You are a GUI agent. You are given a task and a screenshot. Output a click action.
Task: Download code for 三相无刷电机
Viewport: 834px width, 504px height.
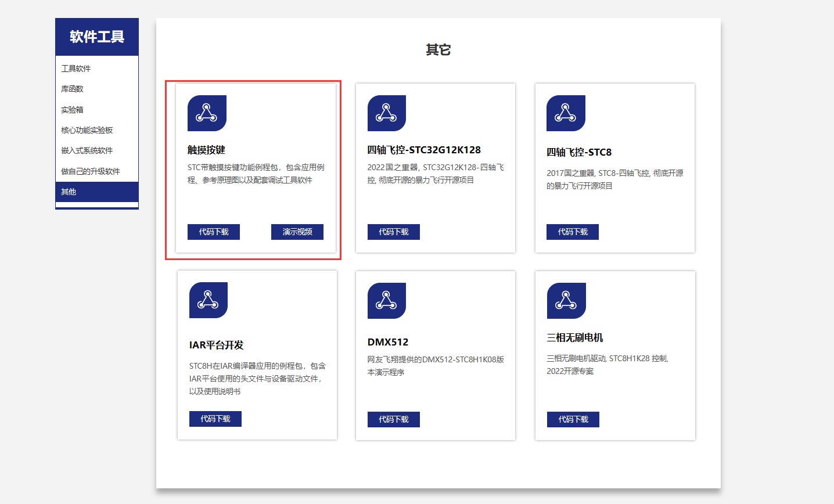tap(573, 419)
